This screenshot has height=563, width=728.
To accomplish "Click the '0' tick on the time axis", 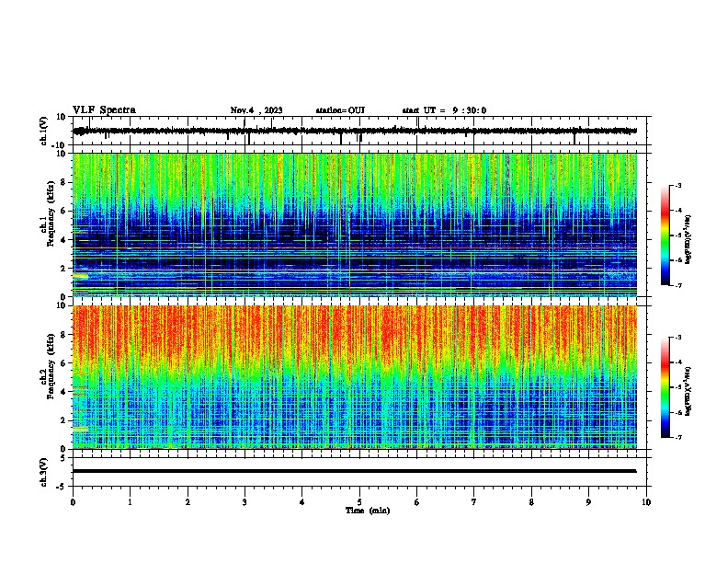I will click(x=73, y=502).
